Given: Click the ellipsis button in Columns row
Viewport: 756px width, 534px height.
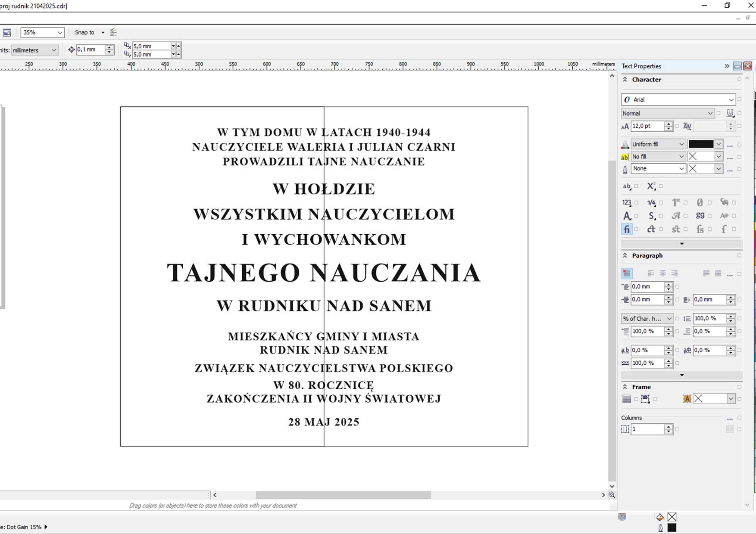Looking at the screenshot, I should pyautogui.click(x=729, y=418).
